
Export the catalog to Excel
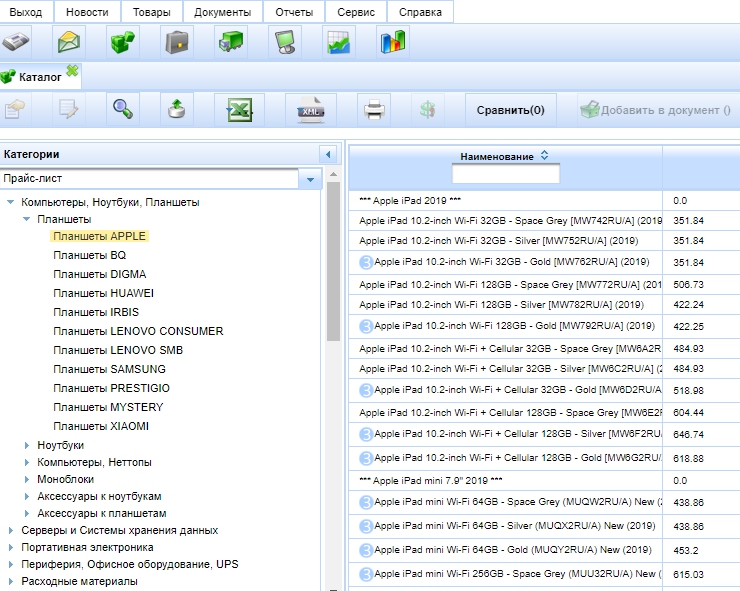point(239,110)
